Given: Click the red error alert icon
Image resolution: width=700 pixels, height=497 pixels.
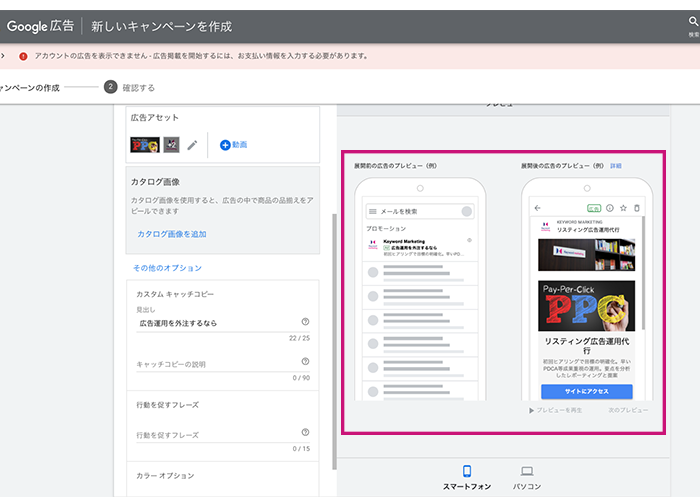Looking at the screenshot, I should 23,56.
